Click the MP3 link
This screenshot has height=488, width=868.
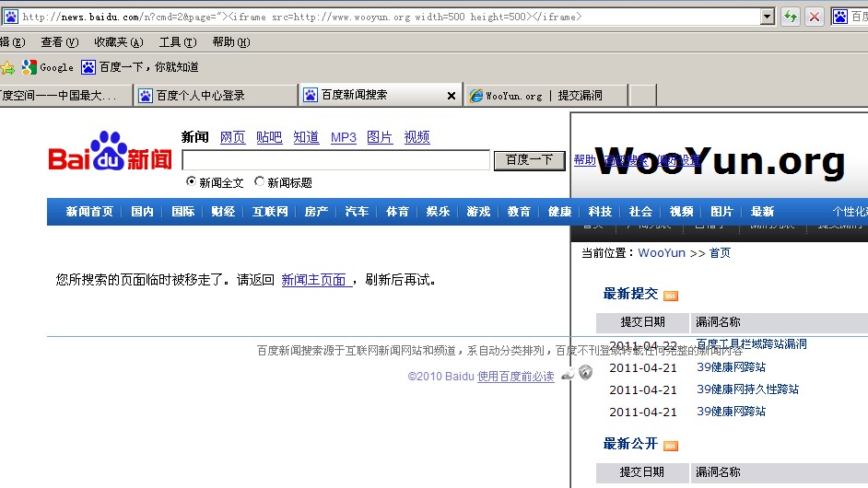343,137
